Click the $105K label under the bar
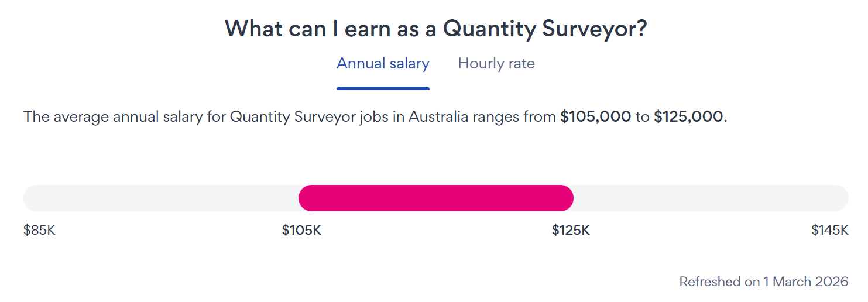This screenshot has height=302, width=868. 301,230
